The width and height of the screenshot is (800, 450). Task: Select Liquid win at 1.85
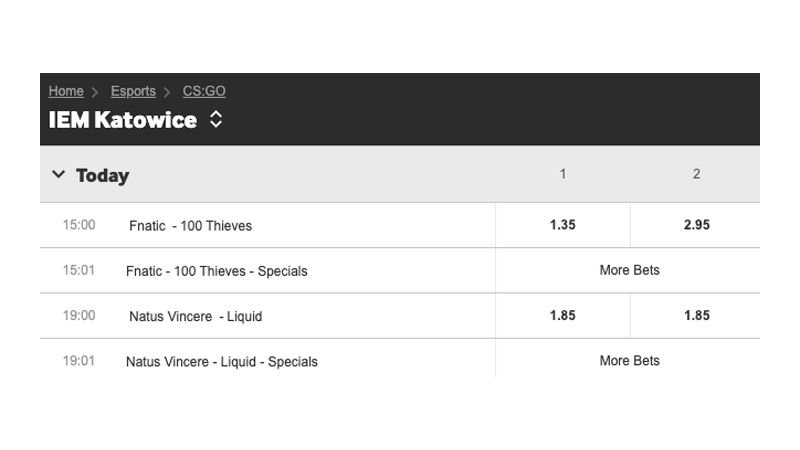pos(696,315)
